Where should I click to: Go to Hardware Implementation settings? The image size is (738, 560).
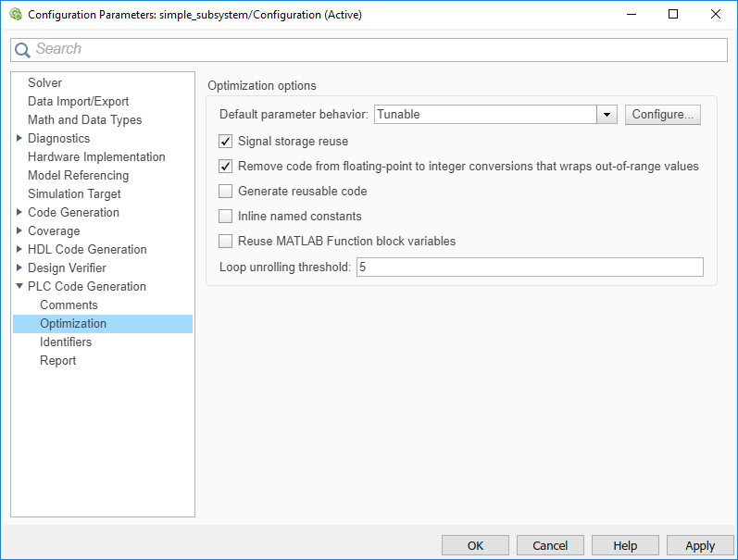pyautogui.click(x=96, y=156)
